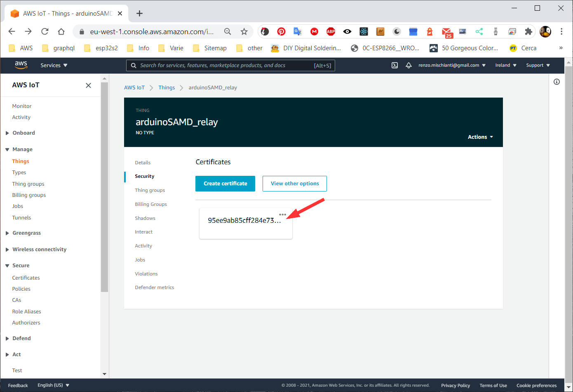
Task: Open the Actions dropdown for the thing
Action: click(x=480, y=137)
